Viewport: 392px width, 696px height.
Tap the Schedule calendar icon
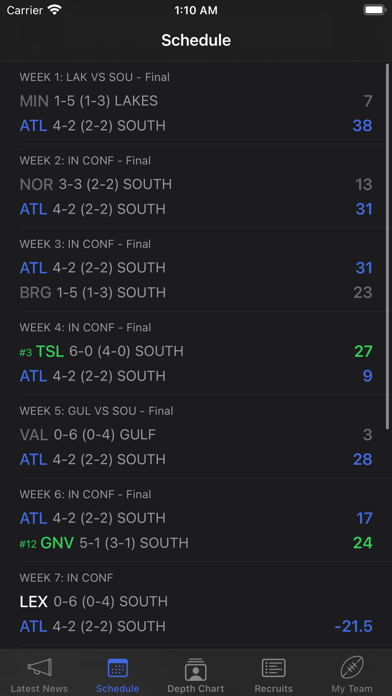[118, 668]
